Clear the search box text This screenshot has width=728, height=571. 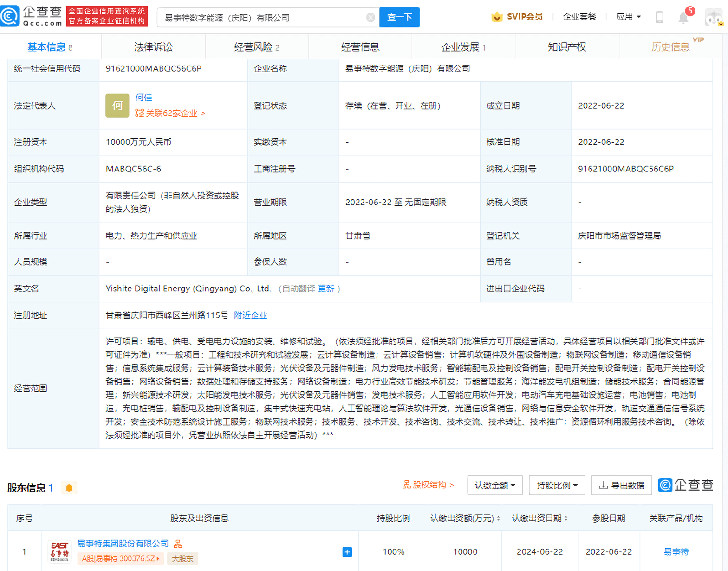pos(370,18)
